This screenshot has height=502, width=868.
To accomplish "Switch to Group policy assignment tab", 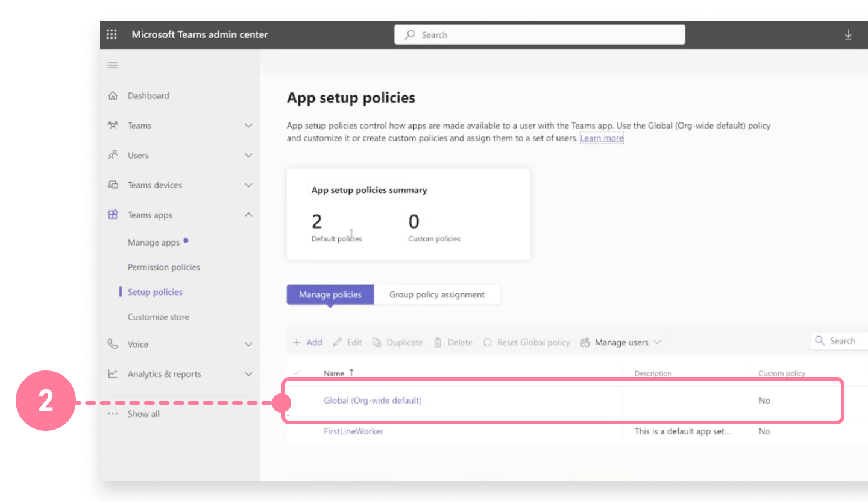I will (437, 294).
